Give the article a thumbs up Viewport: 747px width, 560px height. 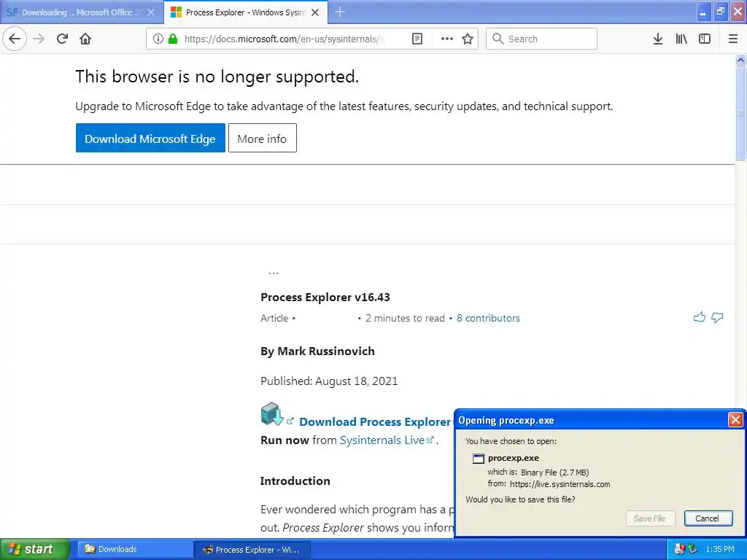tap(700, 317)
